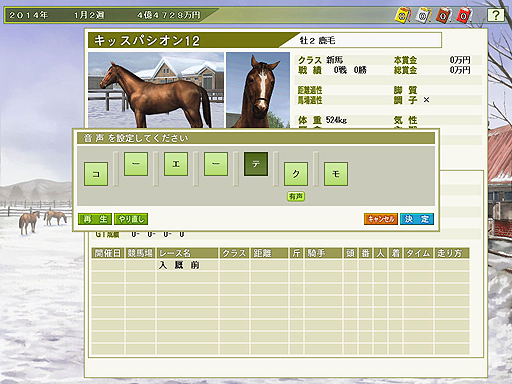Click the red charm icon in top bar

[465, 15]
